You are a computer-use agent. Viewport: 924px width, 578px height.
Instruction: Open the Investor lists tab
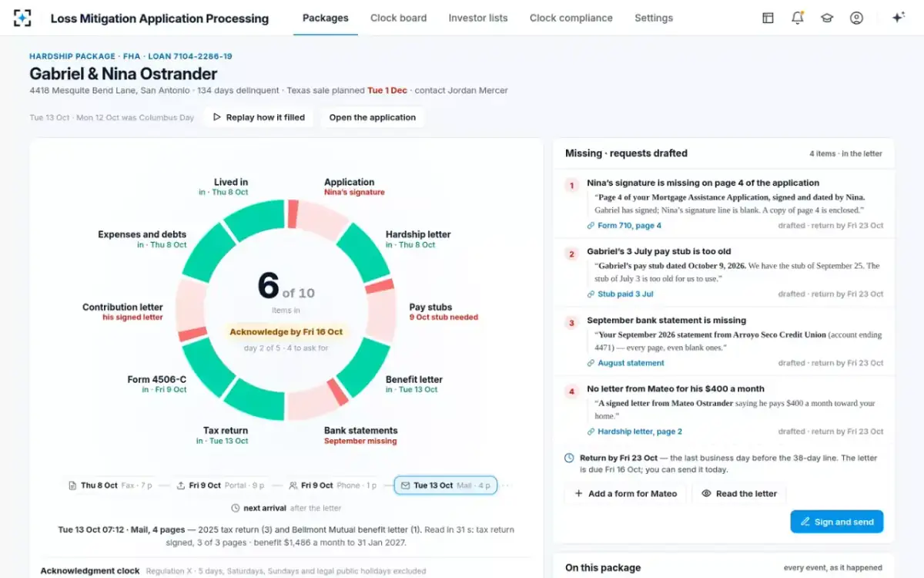478,18
